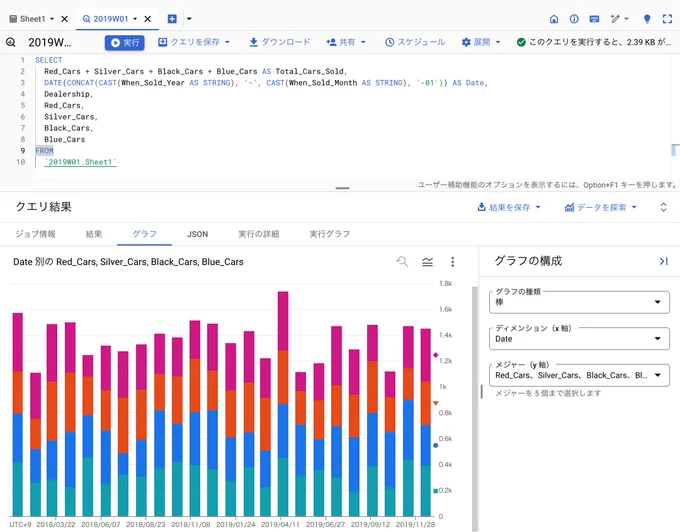Click the teal square legend marker
This screenshot has height=532, width=680.
(435, 491)
